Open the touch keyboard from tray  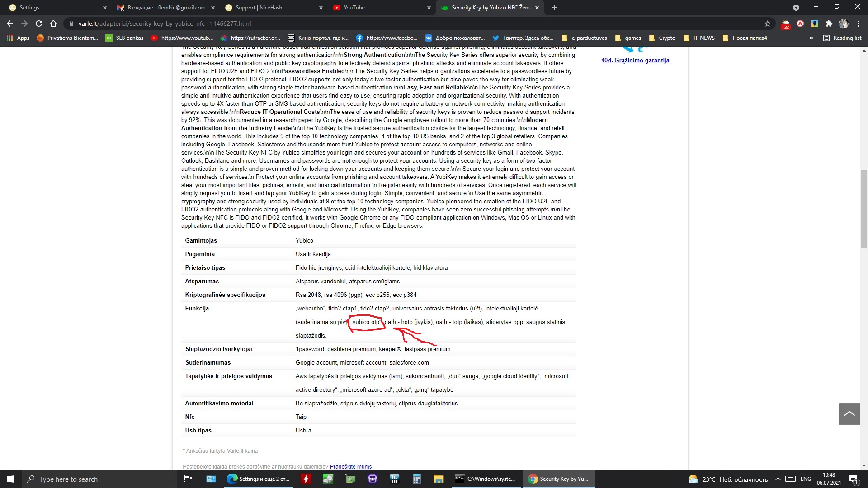click(x=791, y=479)
